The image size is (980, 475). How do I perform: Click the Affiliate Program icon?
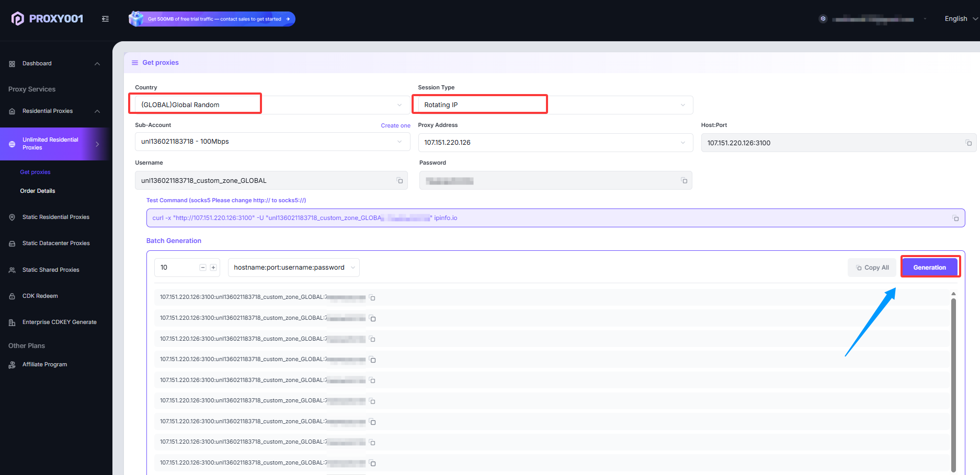tap(12, 365)
